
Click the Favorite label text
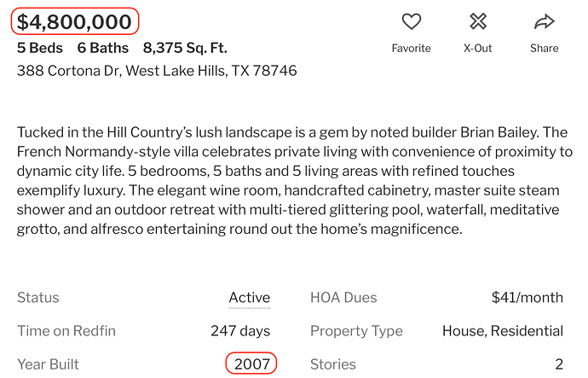[x=412, y=48]
